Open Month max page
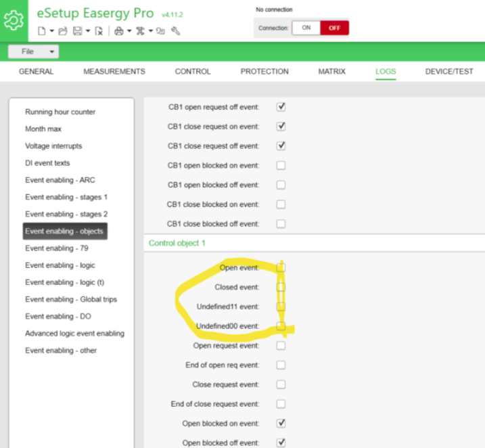485x448 pixels. [x=43, y=129]
